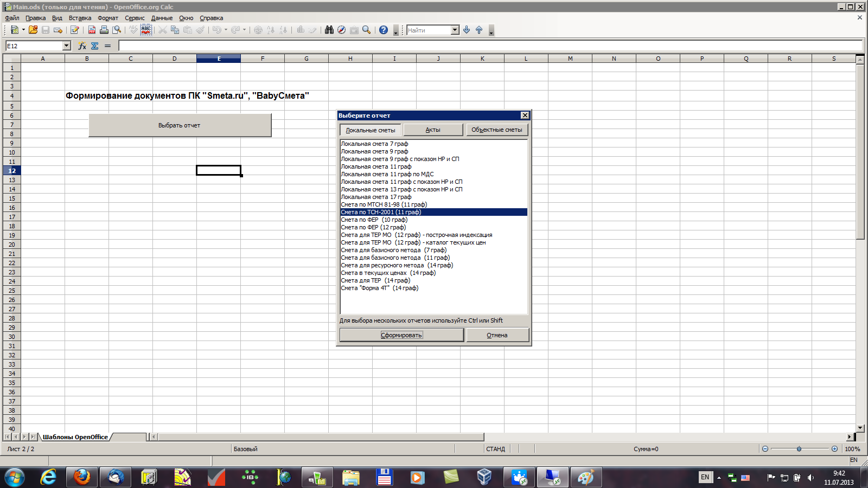This screenshot has height=488, width=868.
Task: Expand the New document dropdown arrow
Action: (23, 30)
